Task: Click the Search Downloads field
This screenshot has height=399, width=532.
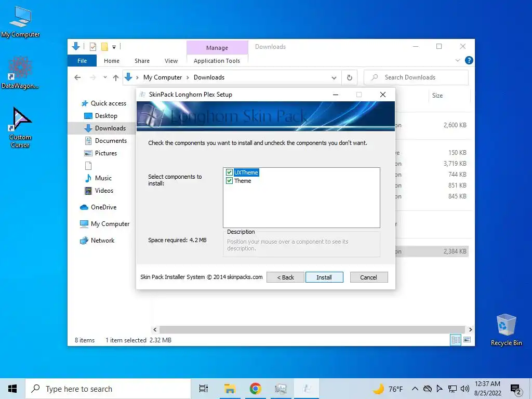Action: pos(416,77)
